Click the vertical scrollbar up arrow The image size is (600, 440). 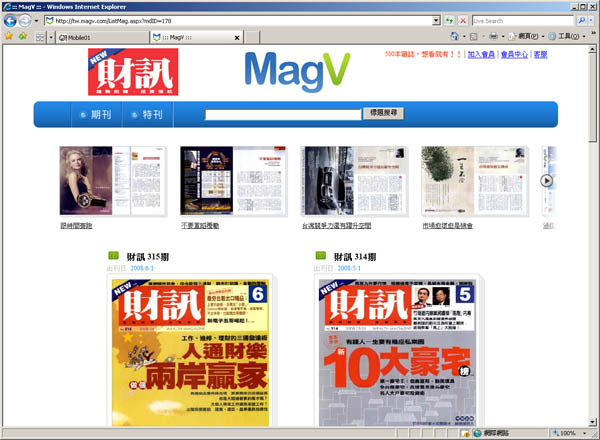coord(592,49)
